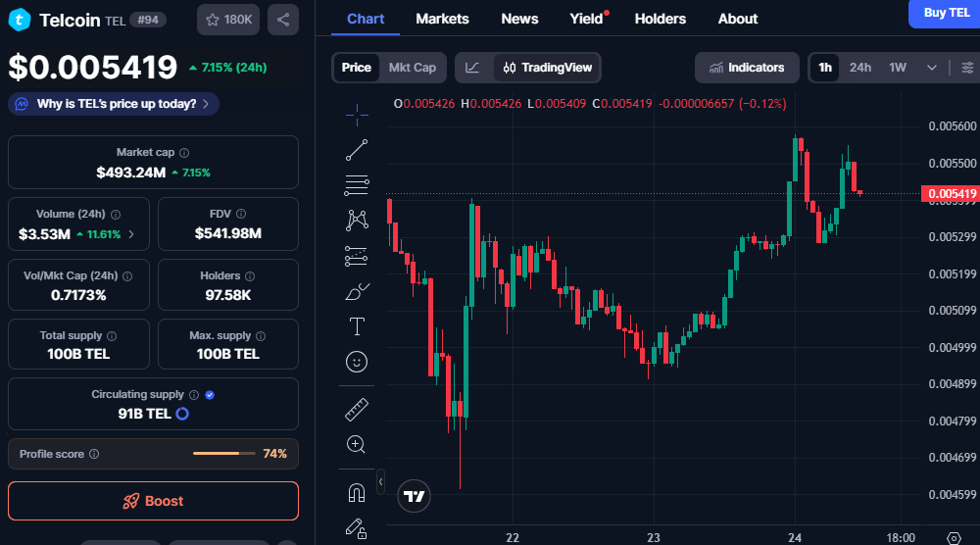Screen dimensions: 980x545
Task: Add Telcoin to watchlist with star
Action: click(x=228, y=20)
